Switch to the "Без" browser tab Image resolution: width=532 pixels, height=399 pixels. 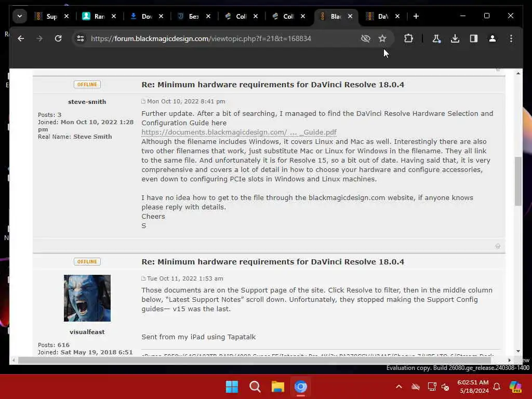click(x=189, y=16)
